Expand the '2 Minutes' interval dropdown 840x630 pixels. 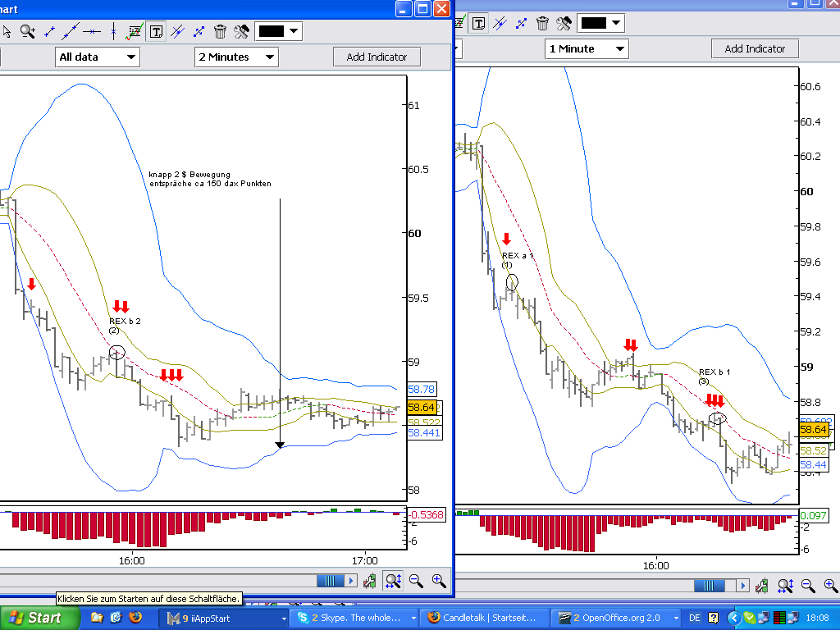click(x=236, y=57)
